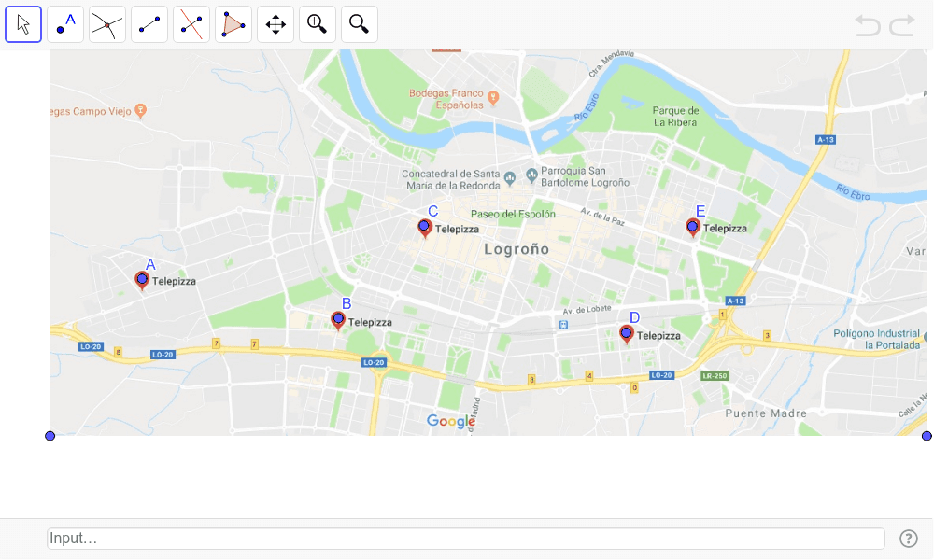This screenshot has width=934, height=560.
Task: Select point A near Telepizza west
Action: 143,277
